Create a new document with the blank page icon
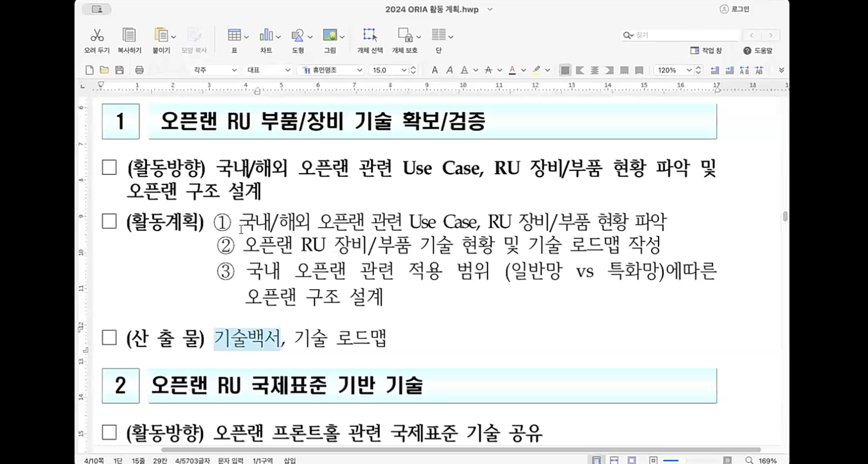This screenshot has height=464, width=868. [x=89, y=70]
